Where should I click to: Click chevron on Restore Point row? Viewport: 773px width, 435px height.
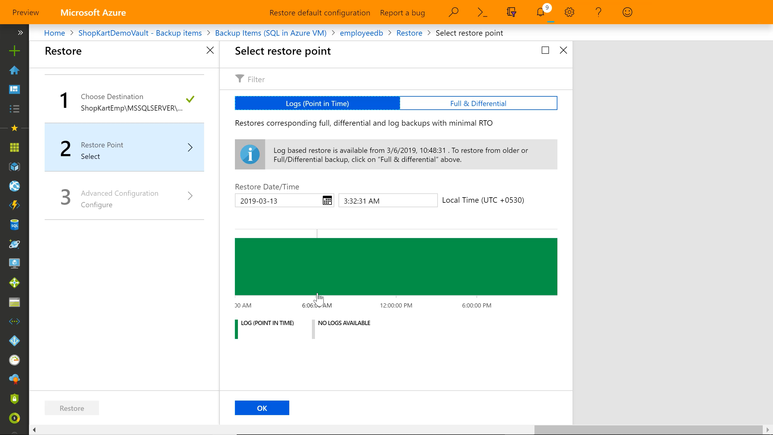coord(190,147)
